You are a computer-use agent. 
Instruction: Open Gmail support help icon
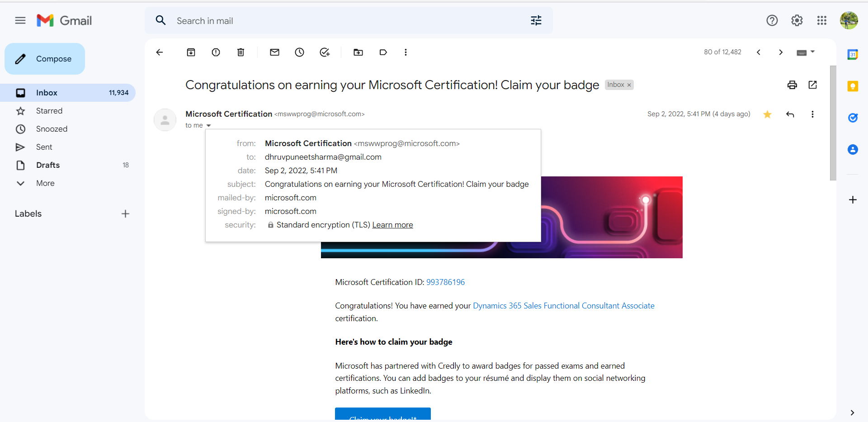click(x=772, y=20)
